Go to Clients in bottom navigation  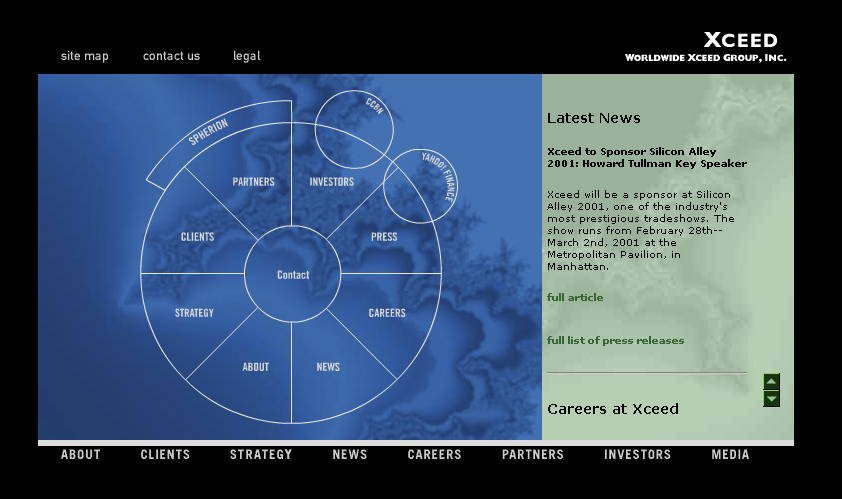click(165, 455)
